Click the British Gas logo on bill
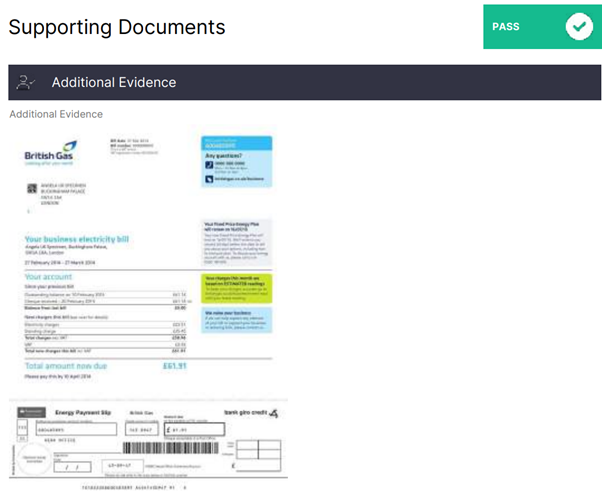The image size is (602, 491). 50,153
